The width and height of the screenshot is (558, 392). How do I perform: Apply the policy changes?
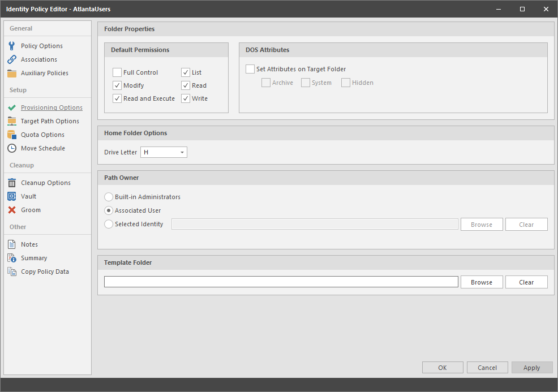point(531,367)
